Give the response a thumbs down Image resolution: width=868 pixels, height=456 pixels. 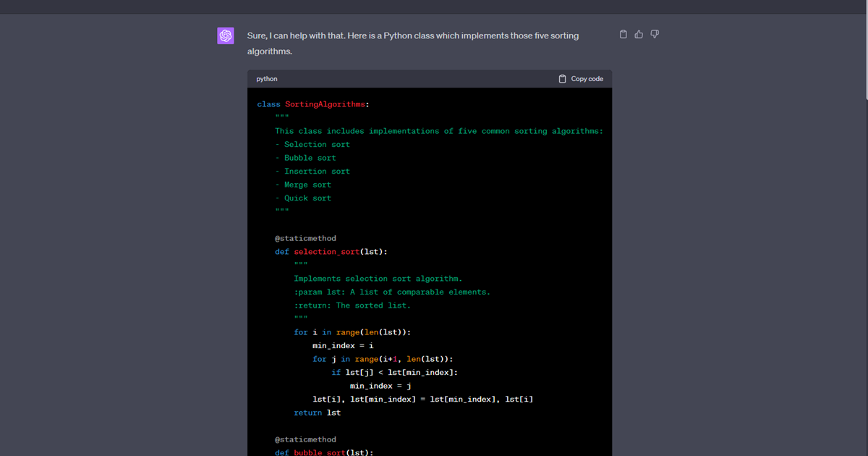point(655,34)
